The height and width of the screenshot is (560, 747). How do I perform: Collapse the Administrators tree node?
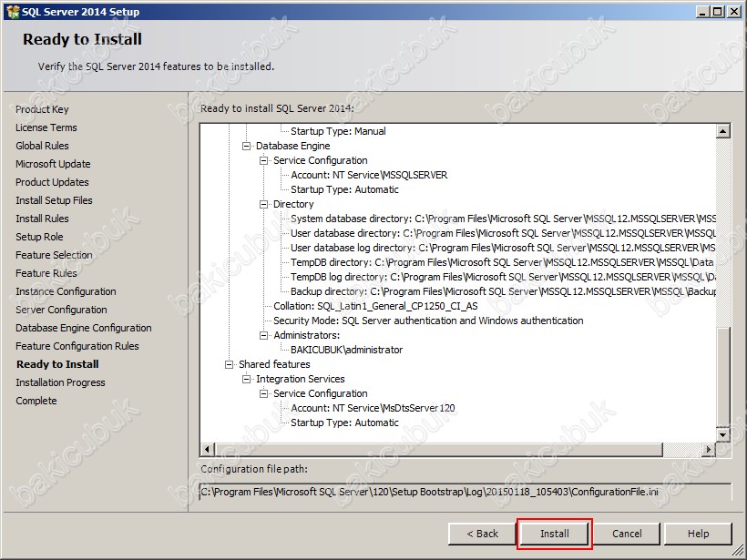(x=263, y=335)
